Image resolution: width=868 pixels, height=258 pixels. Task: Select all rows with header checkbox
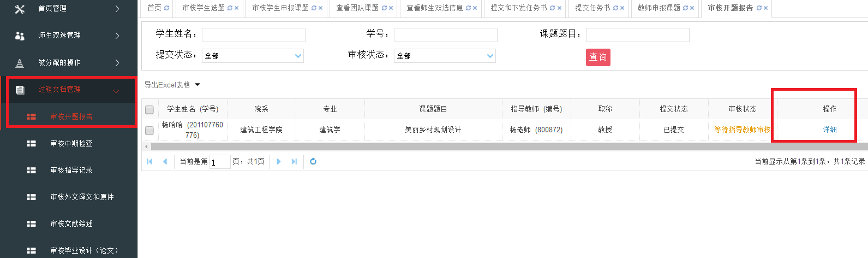coord(149,110)
